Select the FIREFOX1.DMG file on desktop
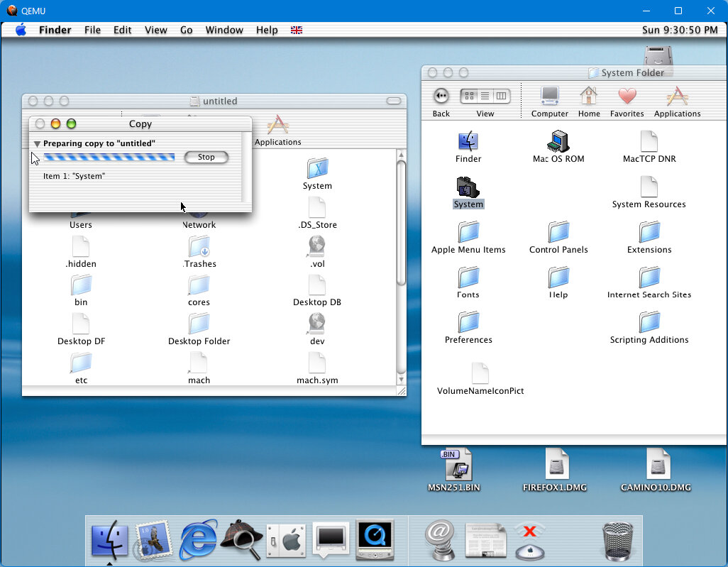The width and height of the screenshot is (728, 567). pos(557,465)
